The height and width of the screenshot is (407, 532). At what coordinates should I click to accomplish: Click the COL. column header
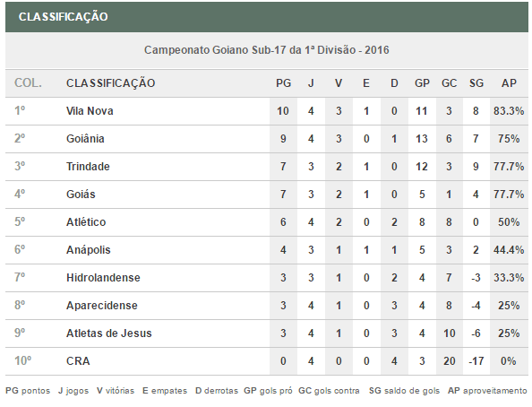coord(28,83)
